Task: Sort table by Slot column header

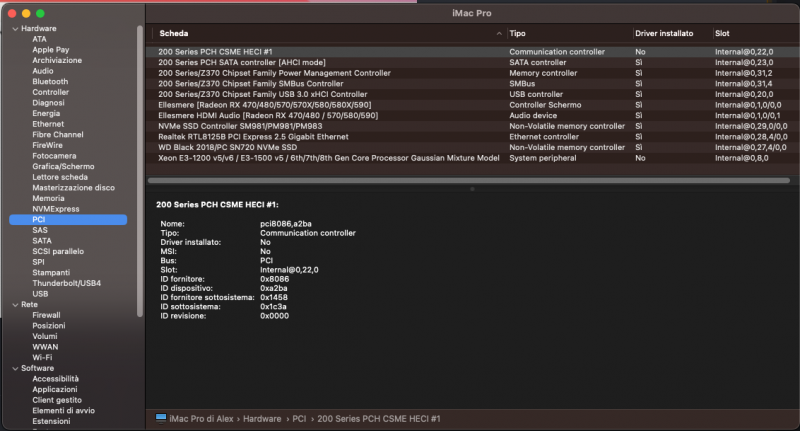Action: coord(722,34)
